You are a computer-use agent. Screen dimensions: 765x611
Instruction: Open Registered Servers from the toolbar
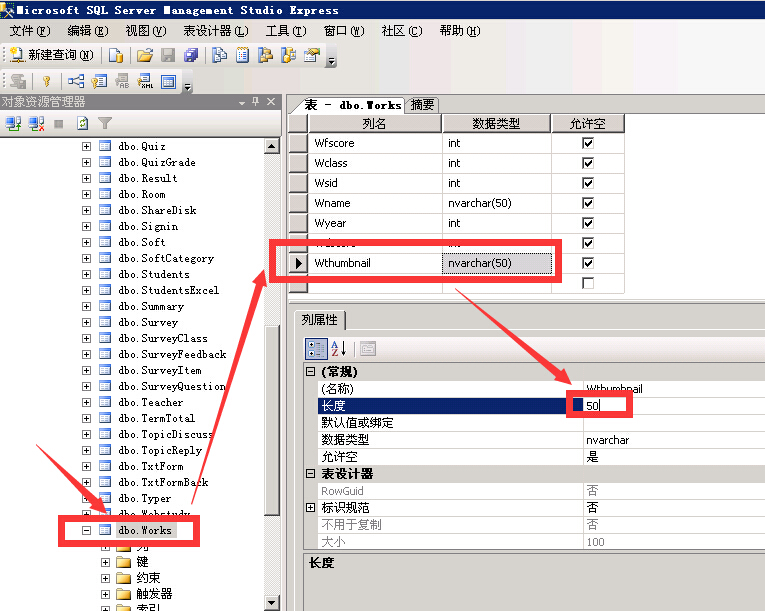coord(220,55)
